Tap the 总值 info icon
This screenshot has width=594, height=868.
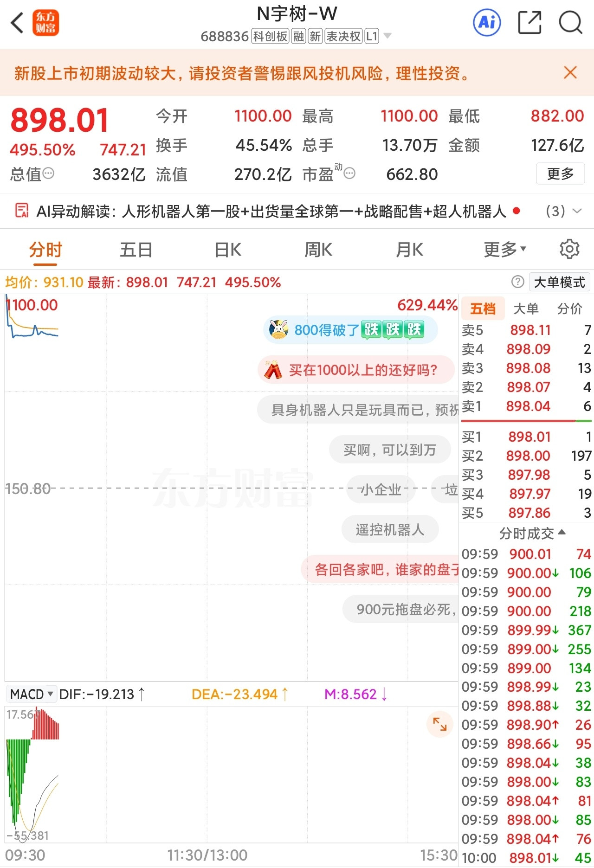click(x=48, y=174)
